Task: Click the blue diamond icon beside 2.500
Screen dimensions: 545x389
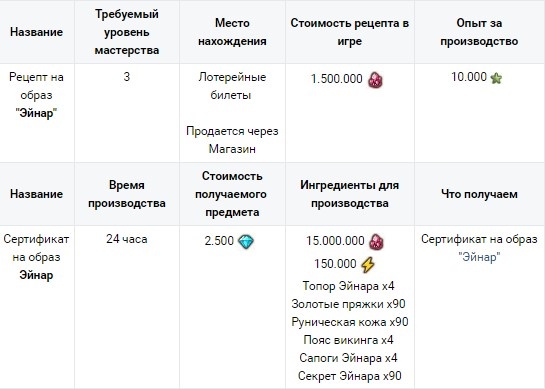Action: [x=246, y=241]
